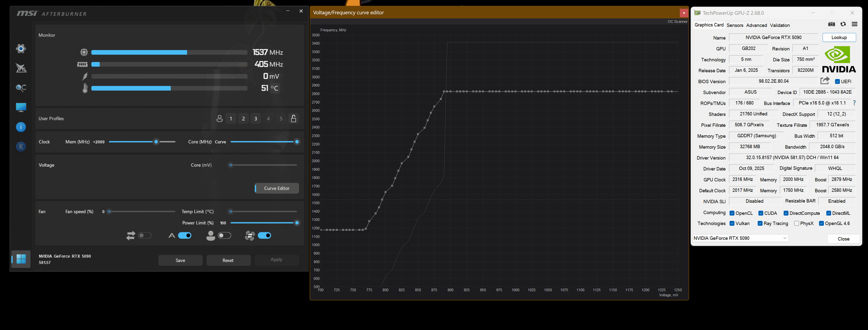This screenshot has width=868, height=330.
Task: Click the Curve Editor button
Action: (x=277, y=188)
